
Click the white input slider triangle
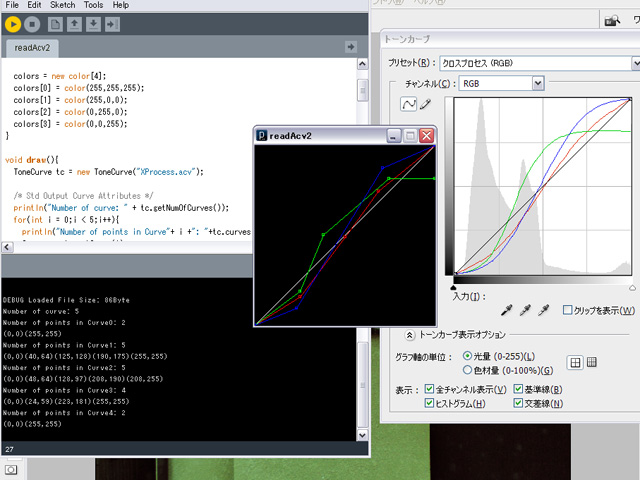(632, 287)
